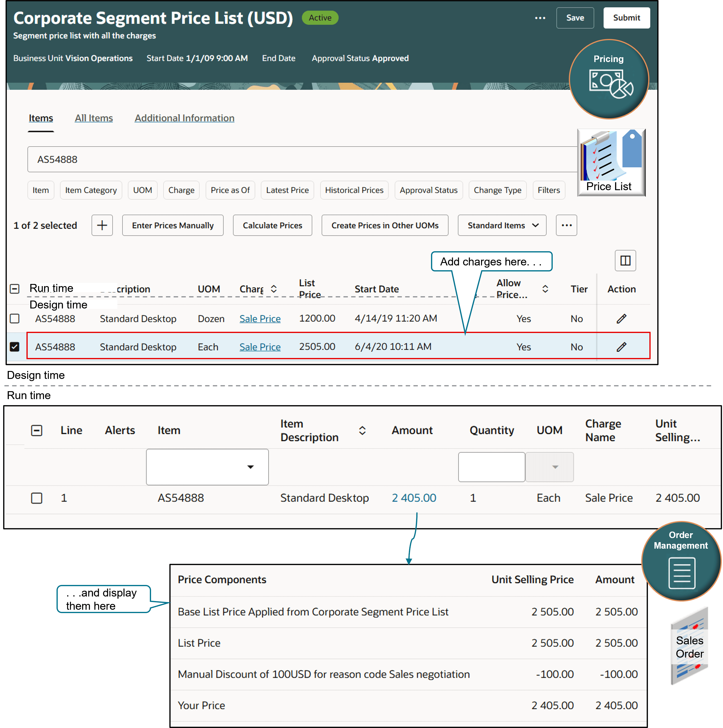
Task: Click the plus icon to add item
Action: click(x=102, y=225)
